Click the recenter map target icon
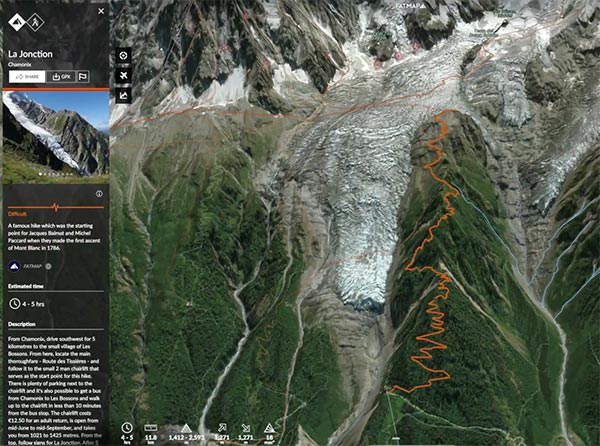Viewport: 600px width, 446px height. pos(123,56)
